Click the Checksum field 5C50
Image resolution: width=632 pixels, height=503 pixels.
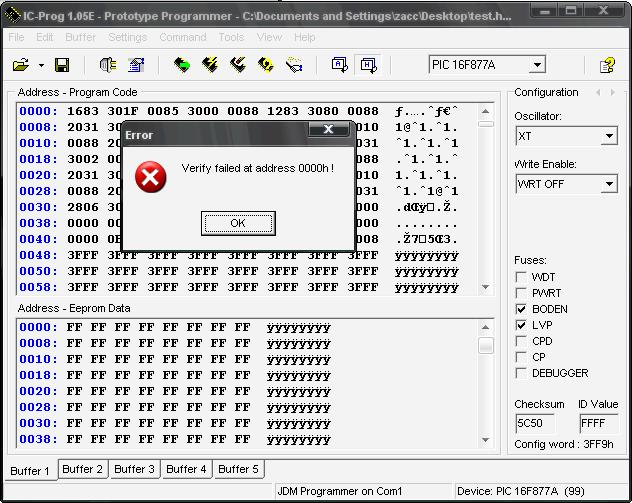[x=535, y=423]
